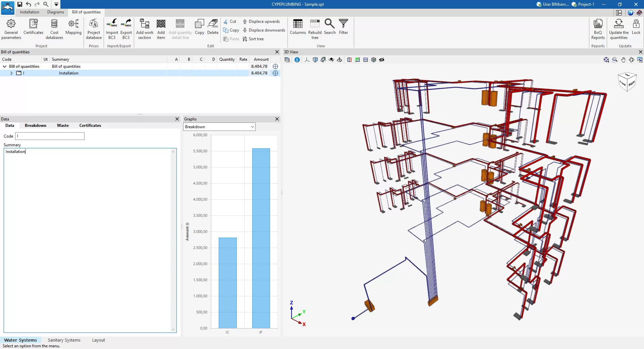Toggle the eye visibility icon in 3D View toolbar
The width and height of the screenshot is (644, 349).
pos(382,60)
